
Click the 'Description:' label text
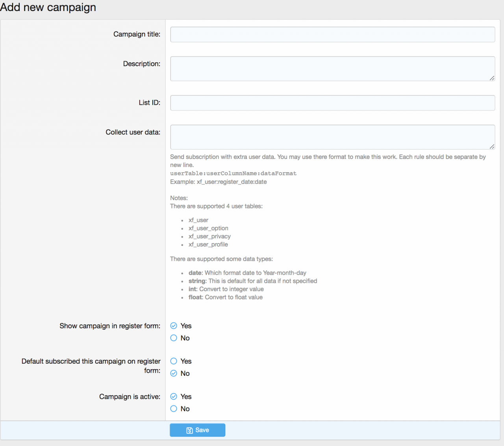coord(141,64)
